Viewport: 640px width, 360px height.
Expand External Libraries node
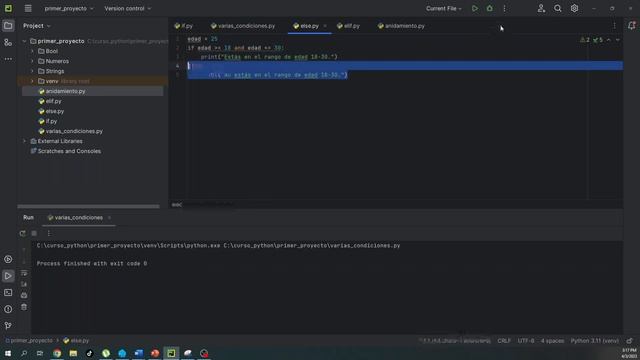24,141
